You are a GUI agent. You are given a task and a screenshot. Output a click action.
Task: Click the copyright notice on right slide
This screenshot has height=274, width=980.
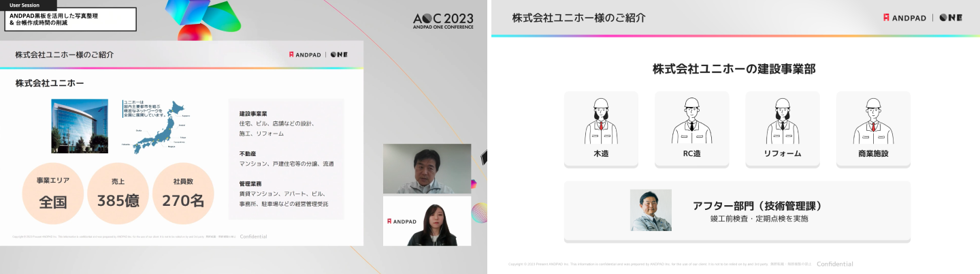[x=659, y=264]
